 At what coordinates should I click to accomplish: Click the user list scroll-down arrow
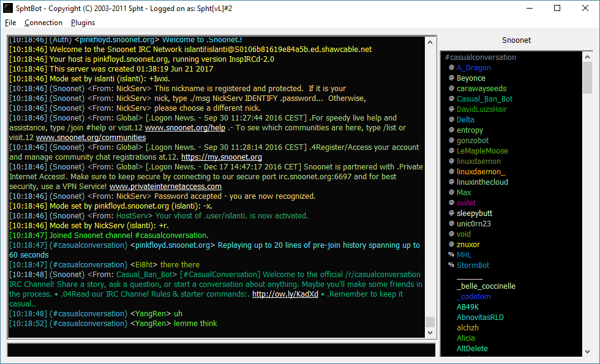(x=587, y=352)
